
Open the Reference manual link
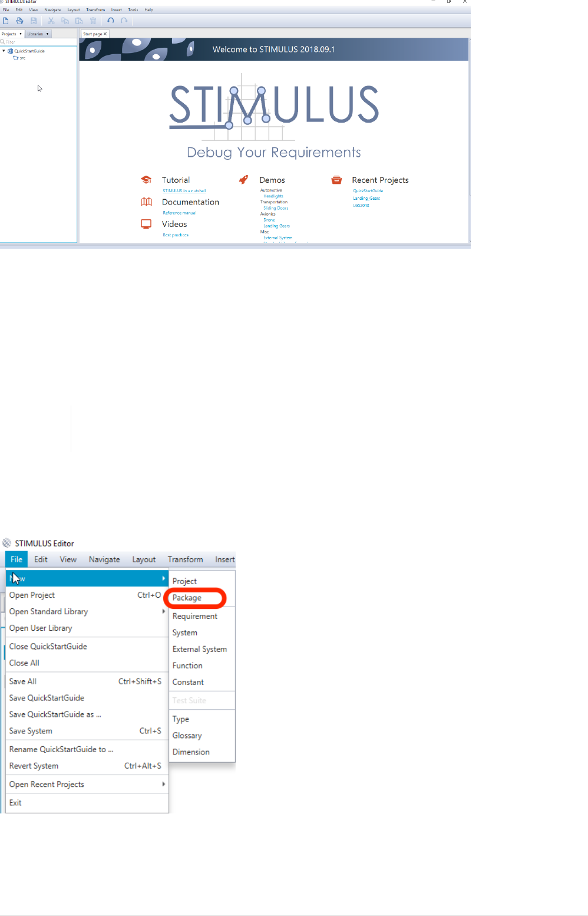[x=180, y=213]
